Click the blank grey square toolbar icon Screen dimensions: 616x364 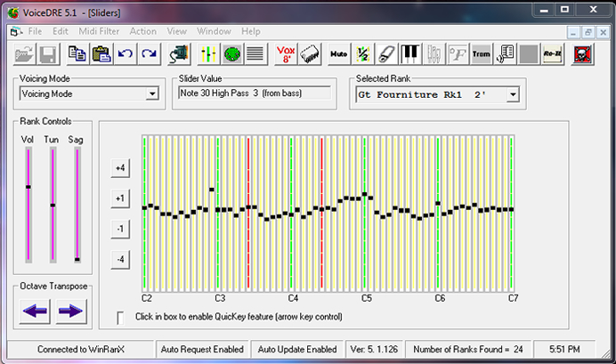(529, 54)
